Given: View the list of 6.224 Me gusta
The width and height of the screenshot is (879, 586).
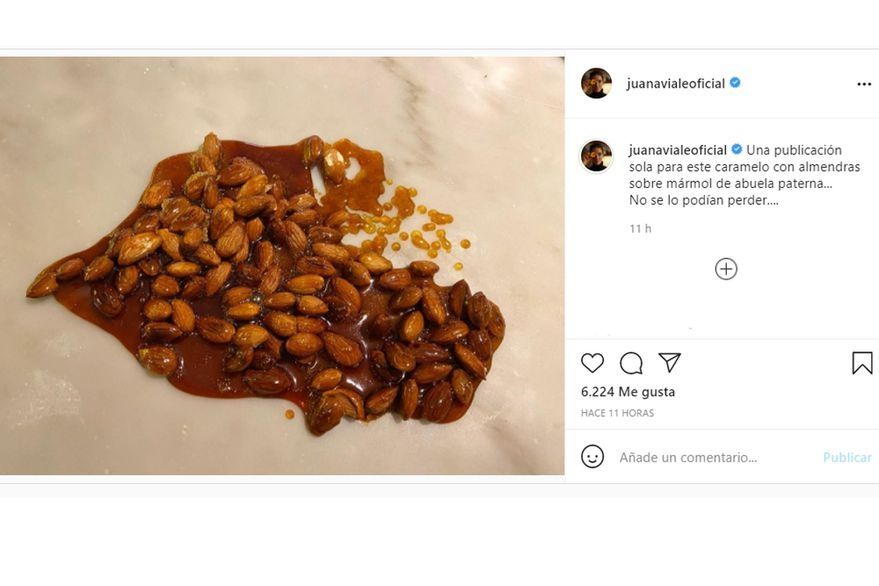Looking at the screenshot, I should click(628, 392).
